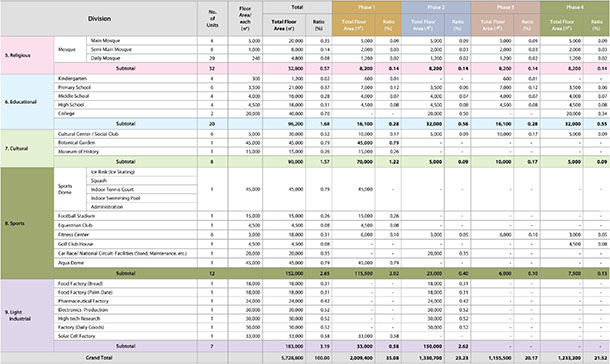Select the Grand Total row label
610x364 pixels.
[99, 358]
